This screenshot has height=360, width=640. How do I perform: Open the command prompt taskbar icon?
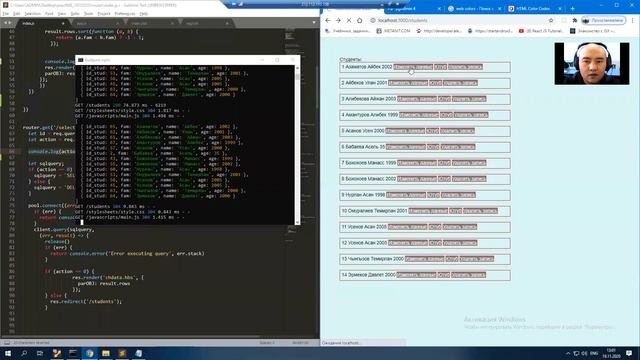pyautogui.click(x=73, y=353)
